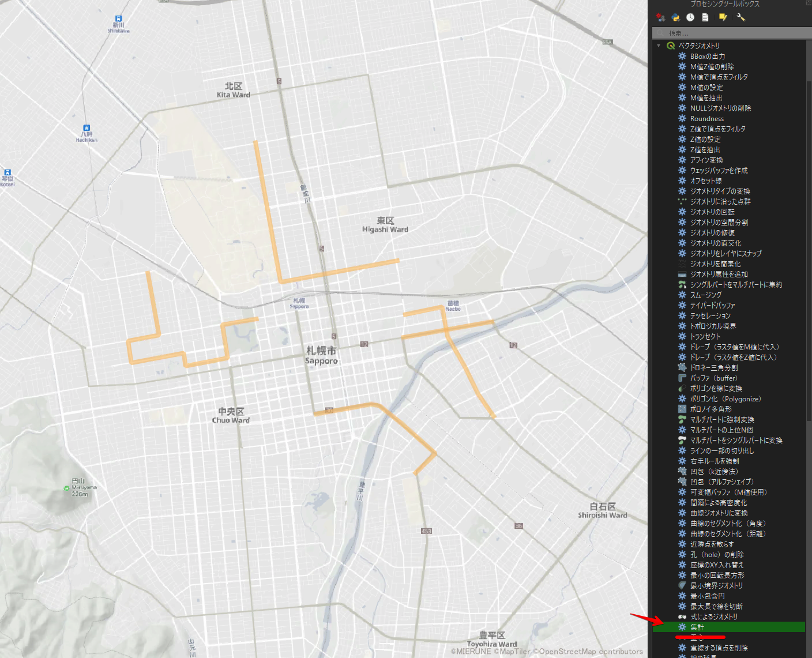This screenshot has height=658, width=812.
Task: Select the ジオメトリタイプの変換 algorithm
Action: point(720,191)
